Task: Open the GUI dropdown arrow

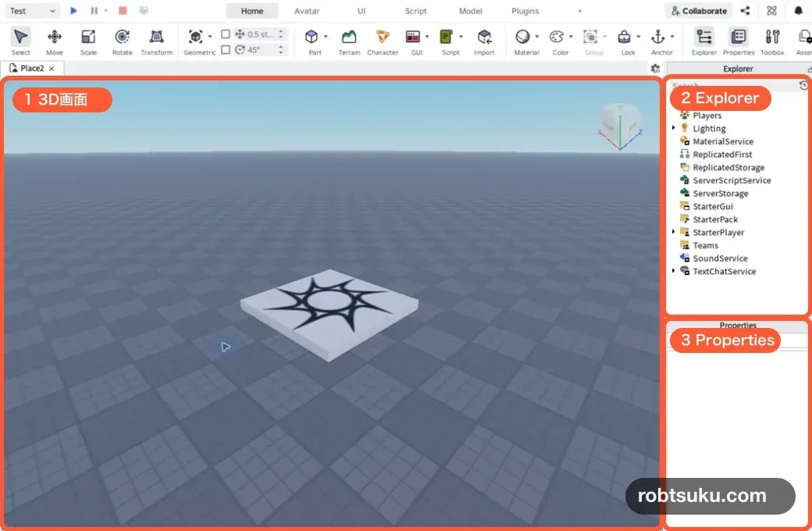Action: click(x=427, y=37)
